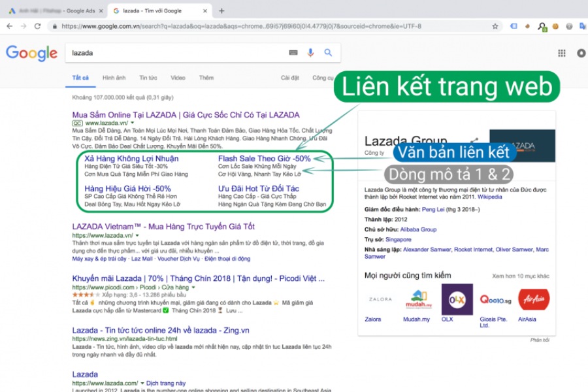Open a new tab with the plus icon
588x392 pixels.
[x=221, y=11]
